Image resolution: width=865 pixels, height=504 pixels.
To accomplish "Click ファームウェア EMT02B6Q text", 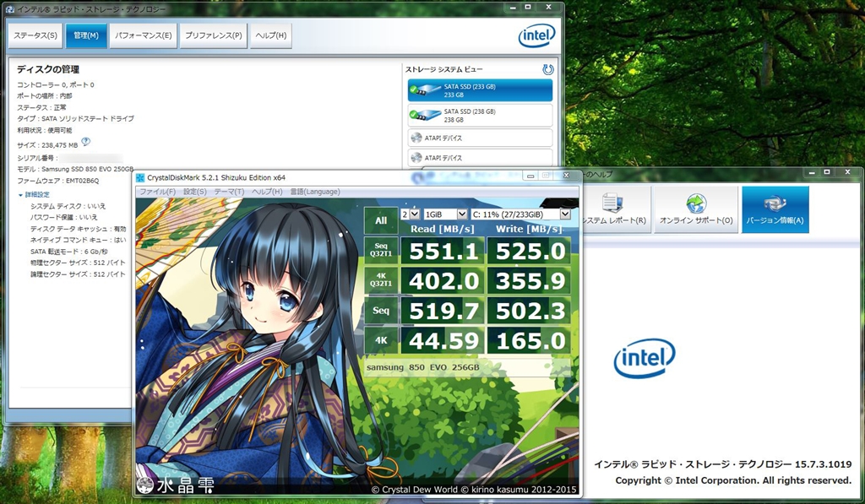I will click(58, 181).
